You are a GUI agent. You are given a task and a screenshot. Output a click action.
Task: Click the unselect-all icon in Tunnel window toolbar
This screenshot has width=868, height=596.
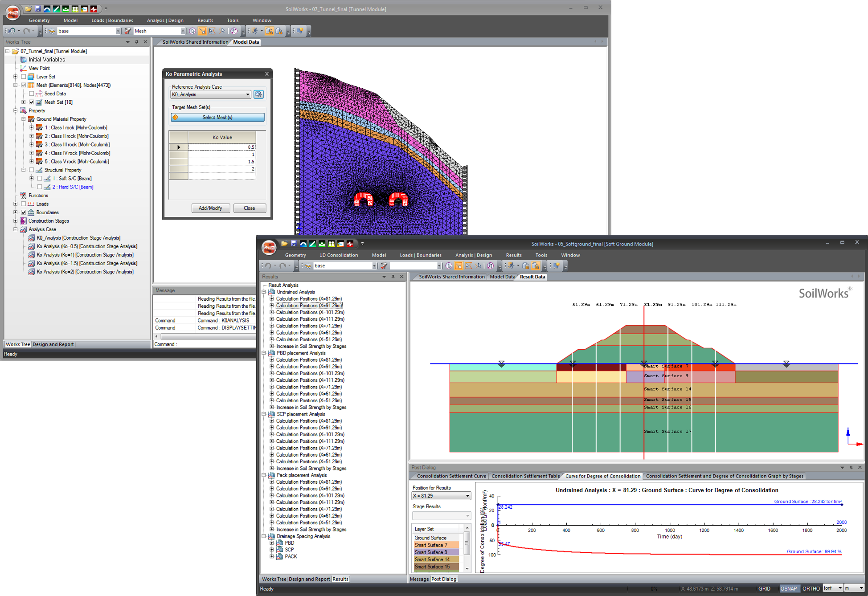click(x=234, y=31)
